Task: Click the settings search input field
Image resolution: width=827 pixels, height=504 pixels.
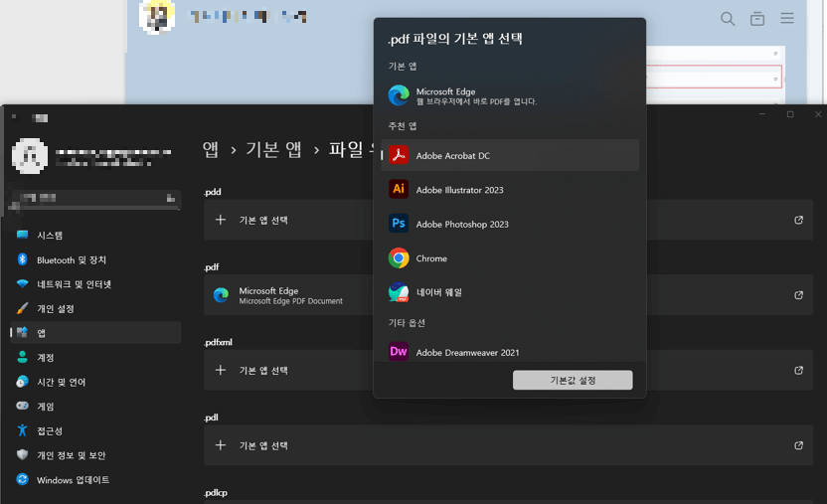Action: 95,199
